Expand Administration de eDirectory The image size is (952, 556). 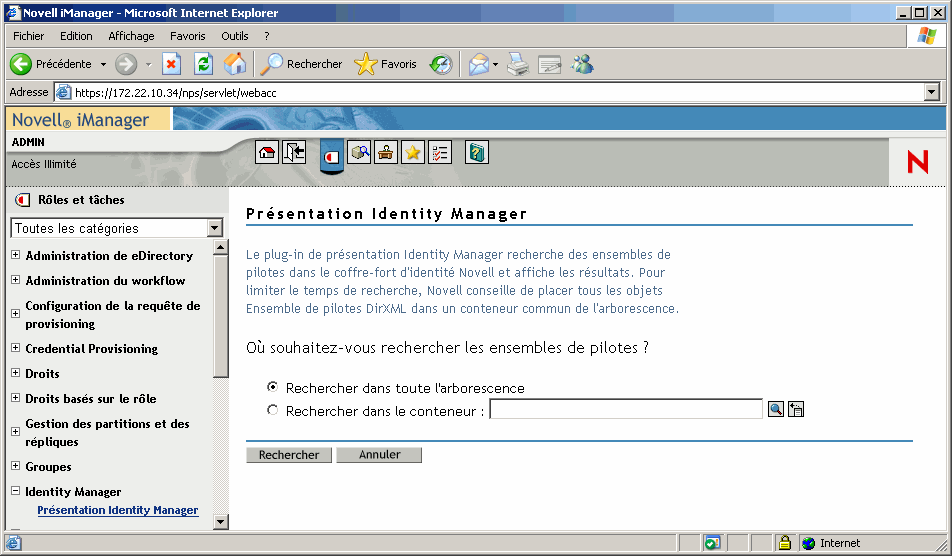click(16, 255)
